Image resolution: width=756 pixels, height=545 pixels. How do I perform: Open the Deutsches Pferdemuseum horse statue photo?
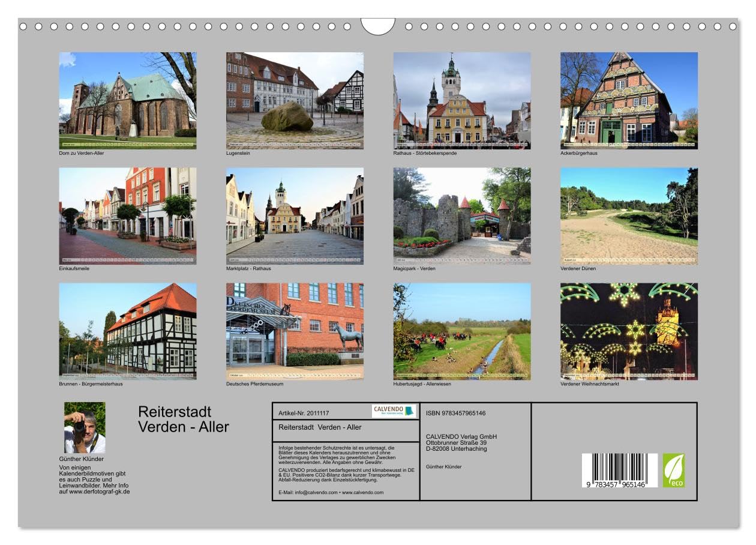295,331
